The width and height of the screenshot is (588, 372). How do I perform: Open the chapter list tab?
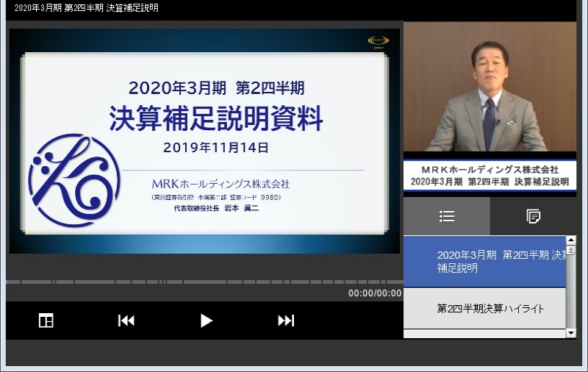[x=447, y=216]
